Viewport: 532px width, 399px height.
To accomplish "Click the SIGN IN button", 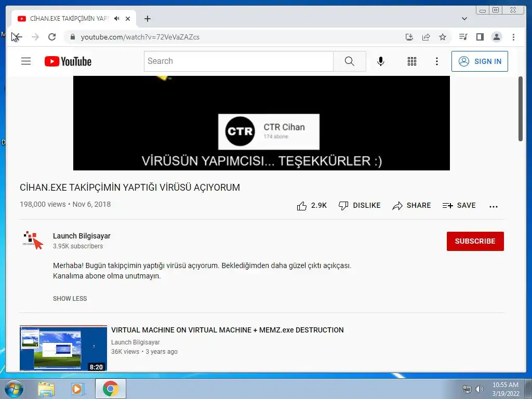I will [x=480, y=61].
